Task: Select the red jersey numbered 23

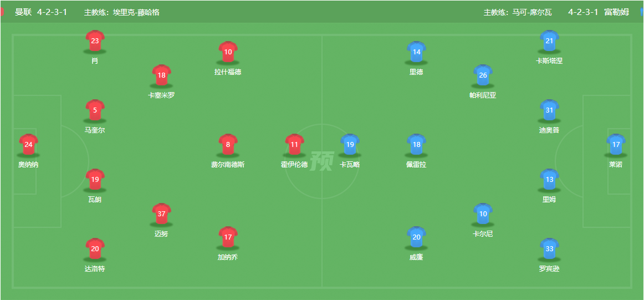Action: coord(95,40)
